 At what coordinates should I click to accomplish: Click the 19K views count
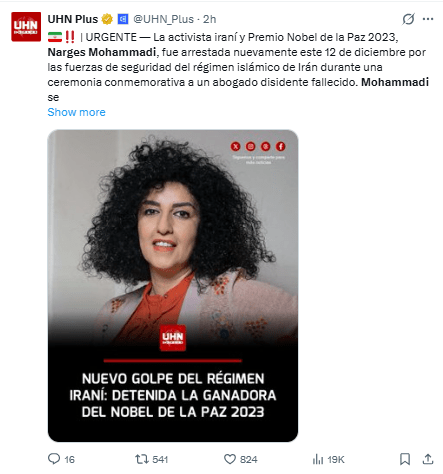[x=336, y=460]
